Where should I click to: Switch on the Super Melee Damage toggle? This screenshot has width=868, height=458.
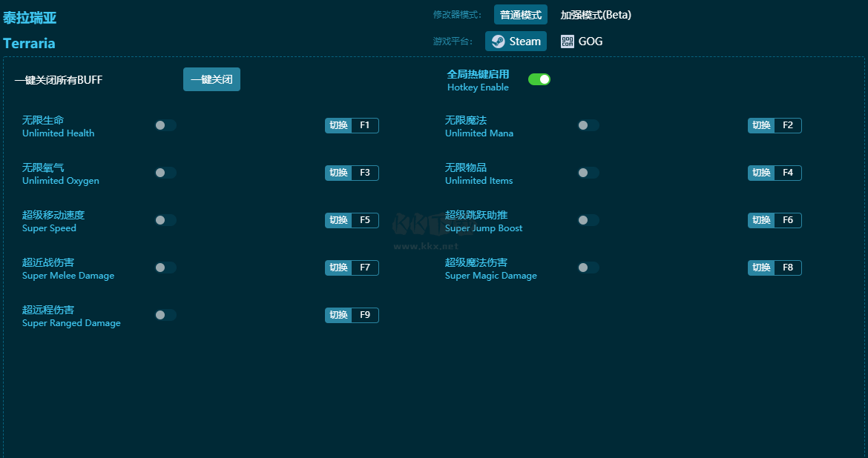point(165,268)
